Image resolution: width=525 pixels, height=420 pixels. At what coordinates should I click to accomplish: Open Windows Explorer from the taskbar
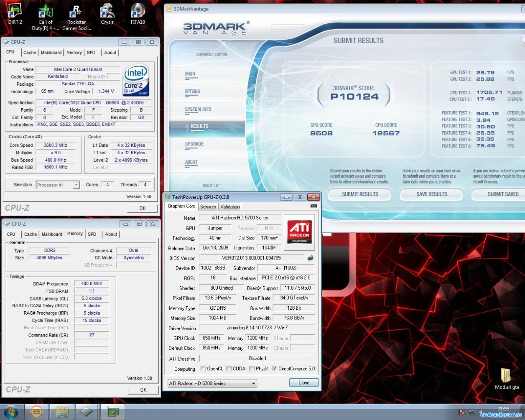61,412
